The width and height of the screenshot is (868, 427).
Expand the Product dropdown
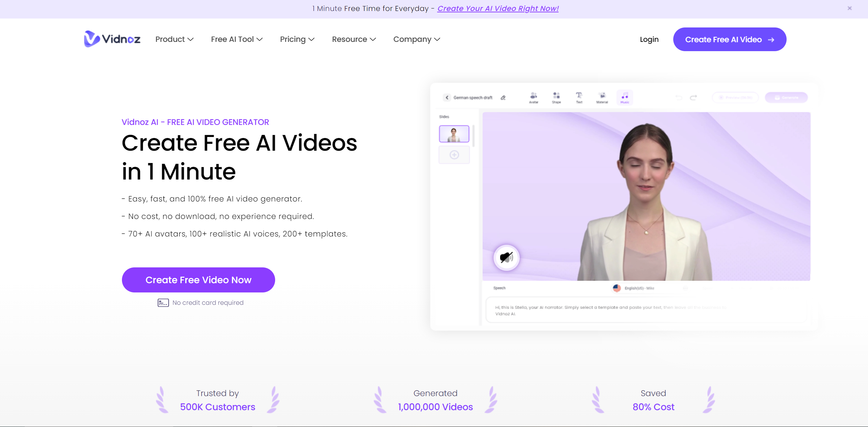click(174, 39)
